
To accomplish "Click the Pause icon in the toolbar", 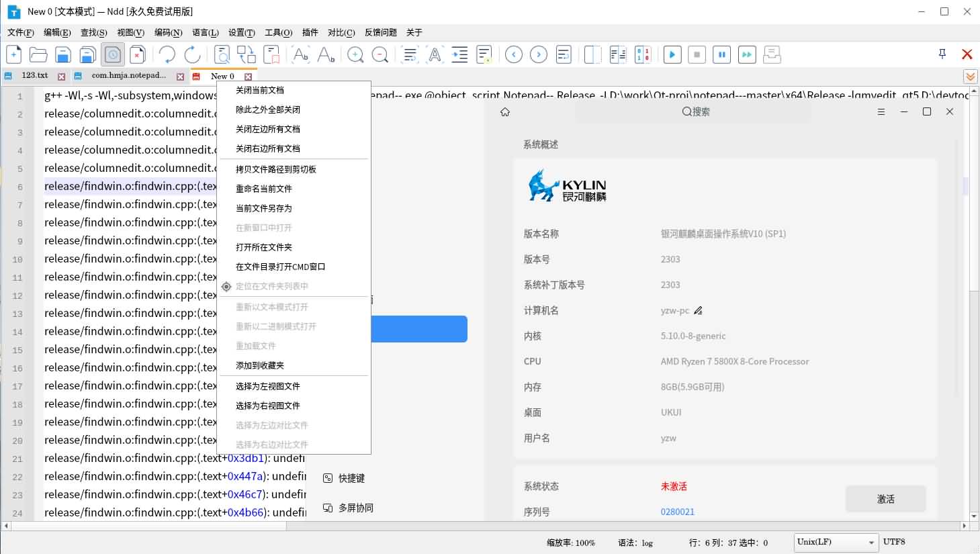I will coord(721,54).
